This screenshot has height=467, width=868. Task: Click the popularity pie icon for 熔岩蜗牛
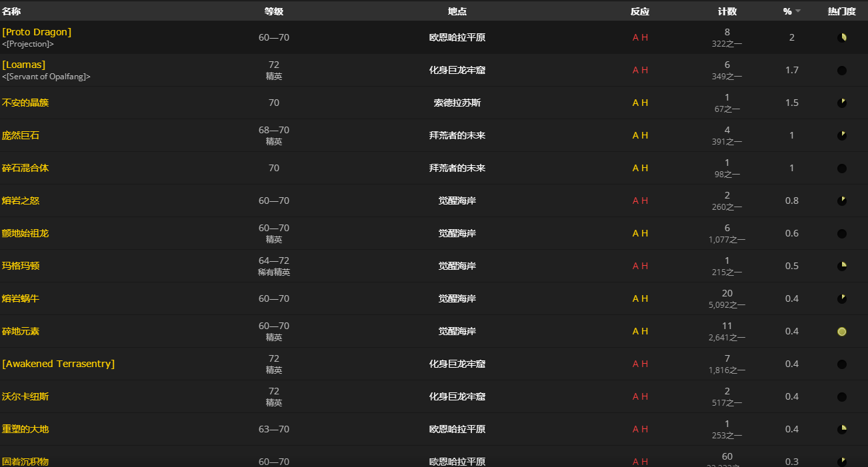coord(841,298)
